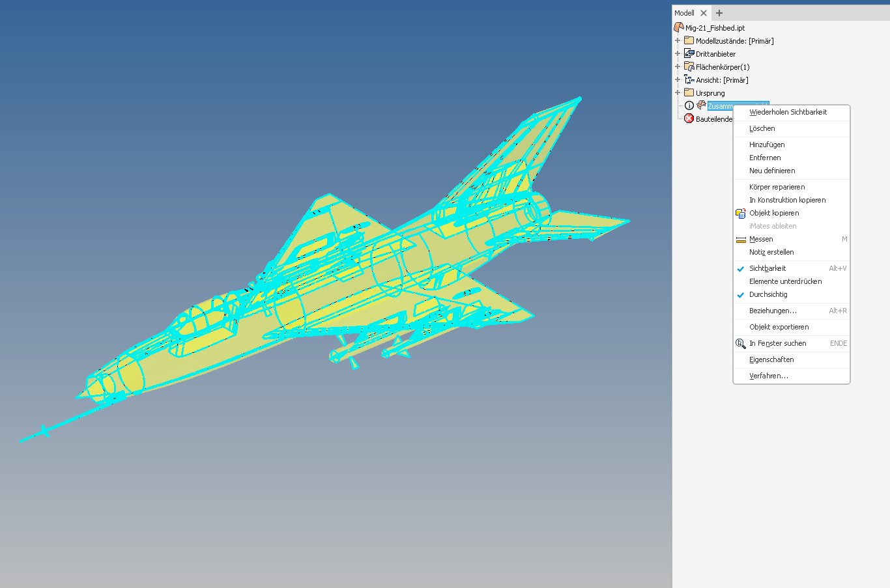
Task: Select the Mig-21_Fishbed.ipt part icon
Action: click(x=679, y=27)
